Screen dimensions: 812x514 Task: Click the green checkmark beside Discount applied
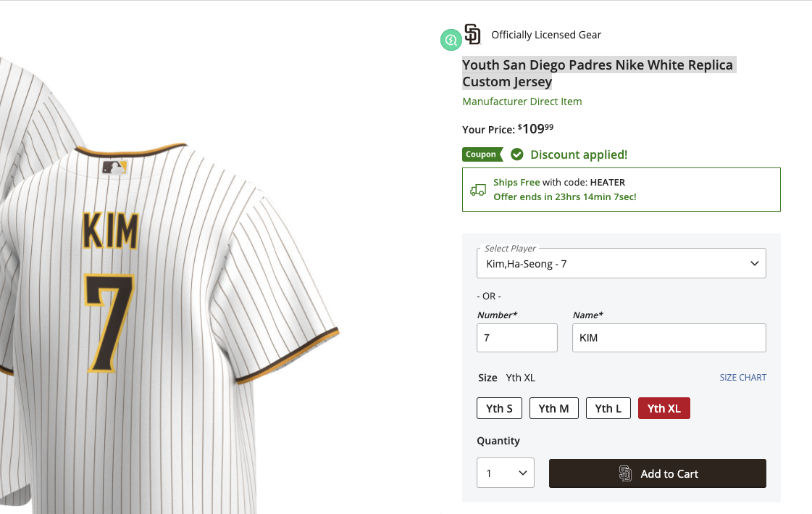[x=517, y=154]
